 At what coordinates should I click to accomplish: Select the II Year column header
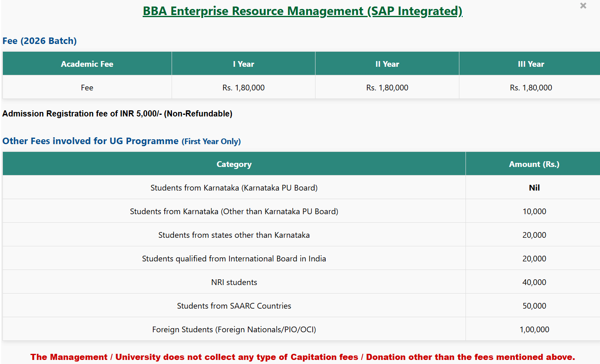pyautogui.click(x=387, y=64)
